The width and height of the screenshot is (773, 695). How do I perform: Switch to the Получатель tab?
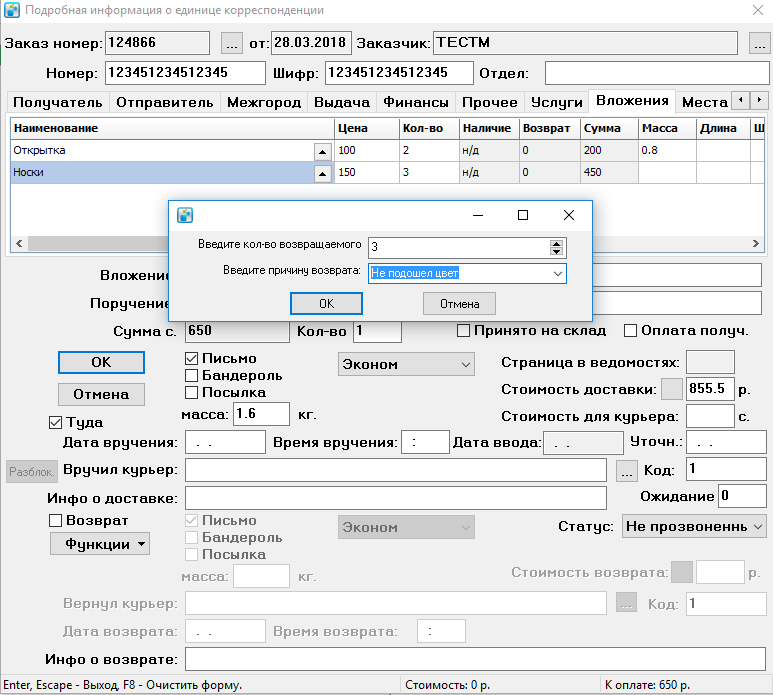[x=58, y=102]
